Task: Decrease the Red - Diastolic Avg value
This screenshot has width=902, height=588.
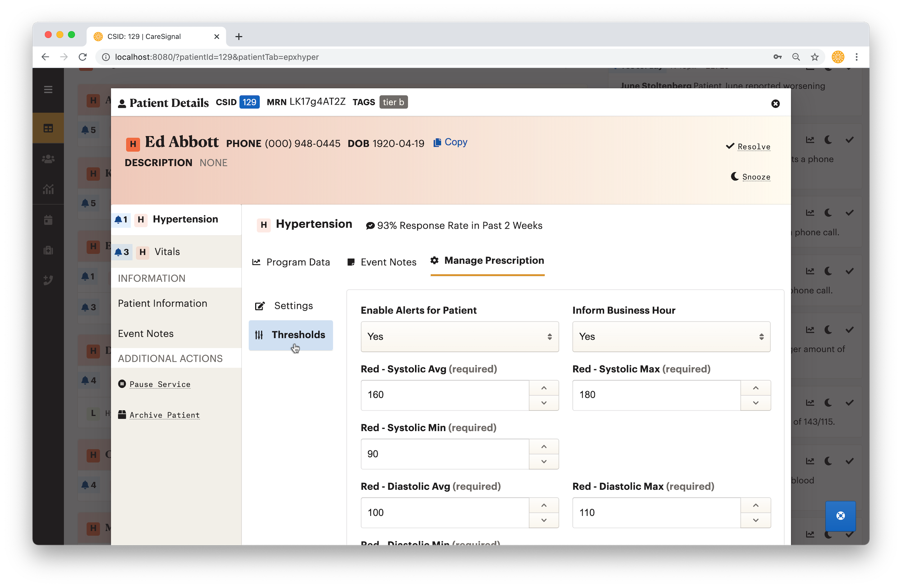Action: pyautogui.click(x=544, y=520)
